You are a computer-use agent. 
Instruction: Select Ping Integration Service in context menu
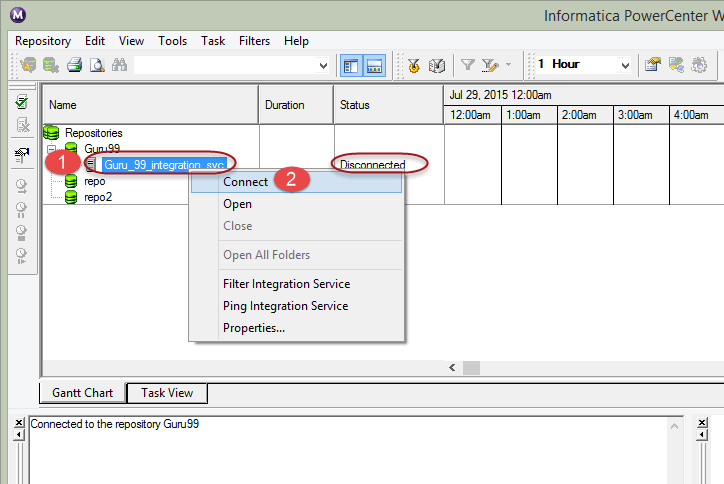(x=285, y=306)
